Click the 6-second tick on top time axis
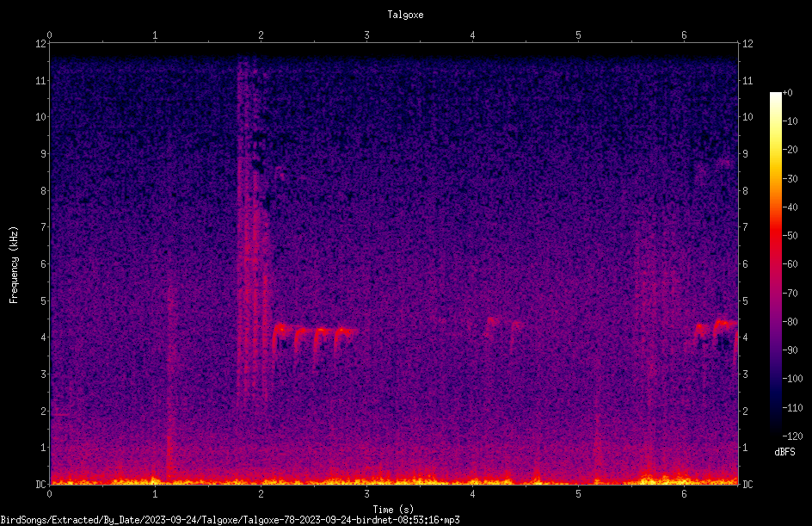812x526 pixels. (684, 35)
